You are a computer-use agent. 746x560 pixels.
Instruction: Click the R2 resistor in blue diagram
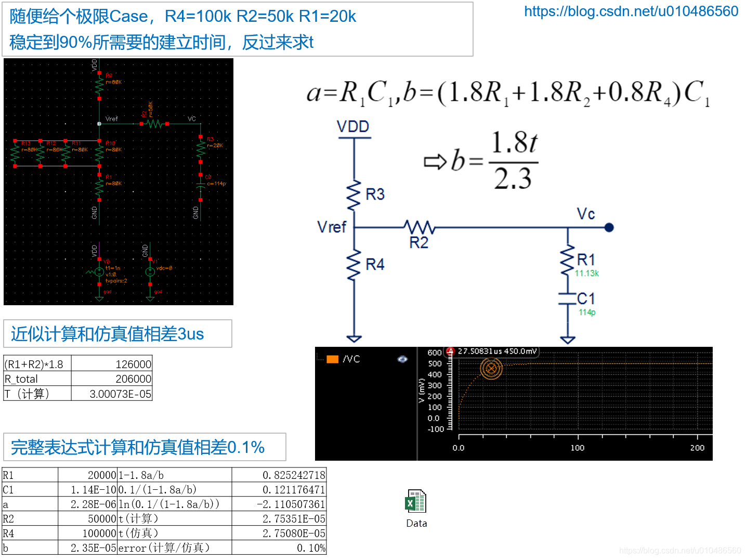point(419,227)
